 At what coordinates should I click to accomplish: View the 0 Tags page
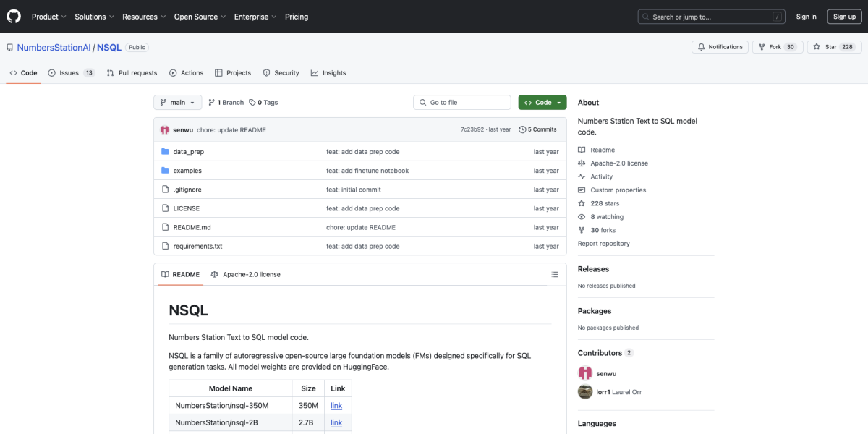click(x=263, y=103)
